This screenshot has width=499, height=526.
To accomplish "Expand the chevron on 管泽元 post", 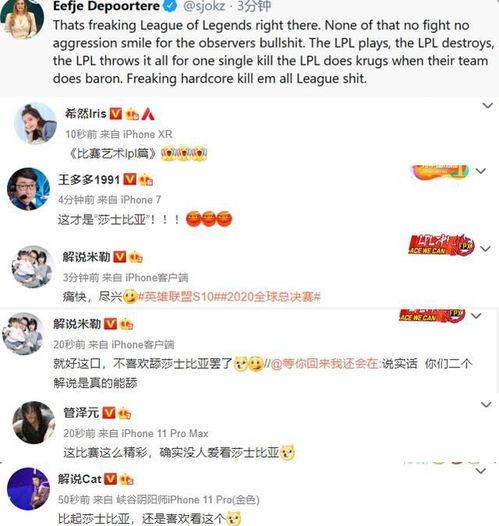I will pyautogui.click(x=486, y=405).
